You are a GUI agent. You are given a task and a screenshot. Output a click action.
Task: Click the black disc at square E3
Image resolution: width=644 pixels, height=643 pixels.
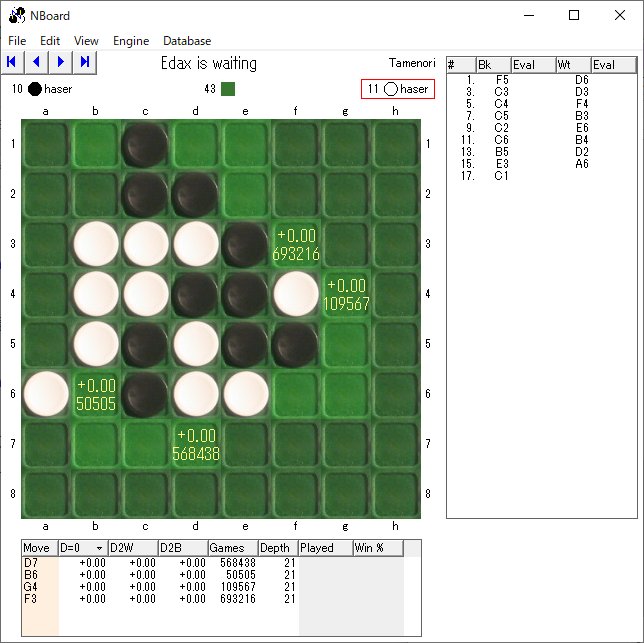245,244
